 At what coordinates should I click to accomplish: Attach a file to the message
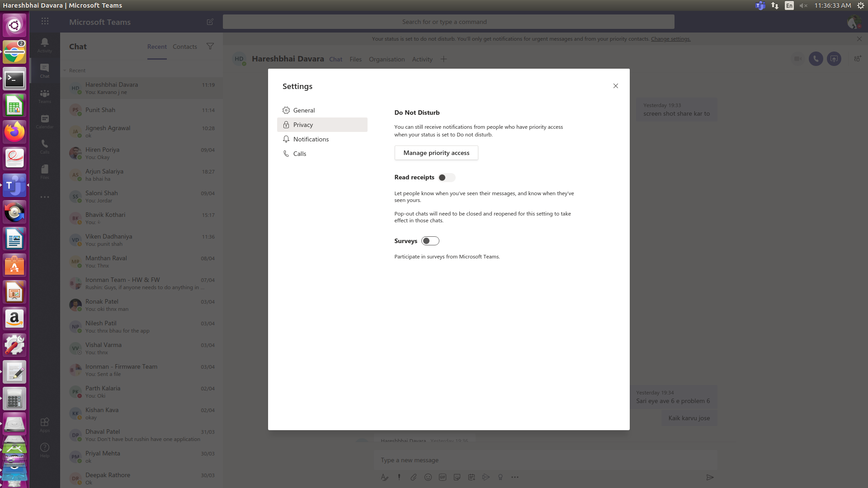[414, 477]
